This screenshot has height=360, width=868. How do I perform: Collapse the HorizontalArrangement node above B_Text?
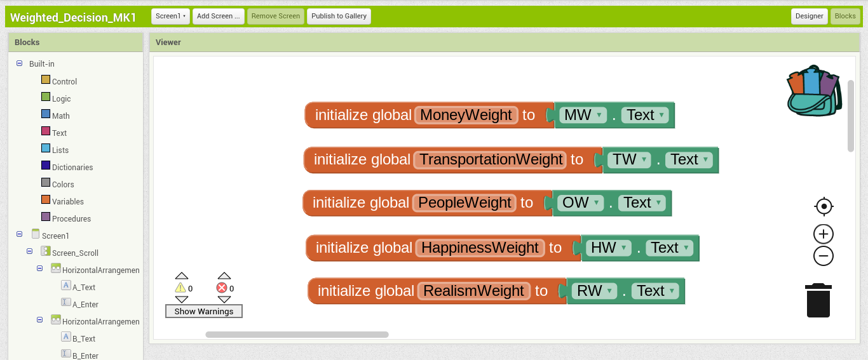click(x=39, y=320)
